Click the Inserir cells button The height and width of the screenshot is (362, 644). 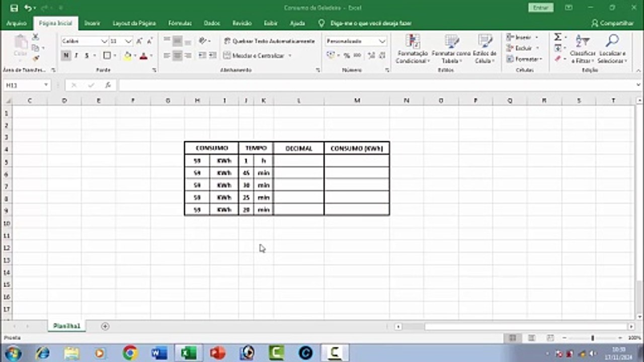click(x=522, y=37)
